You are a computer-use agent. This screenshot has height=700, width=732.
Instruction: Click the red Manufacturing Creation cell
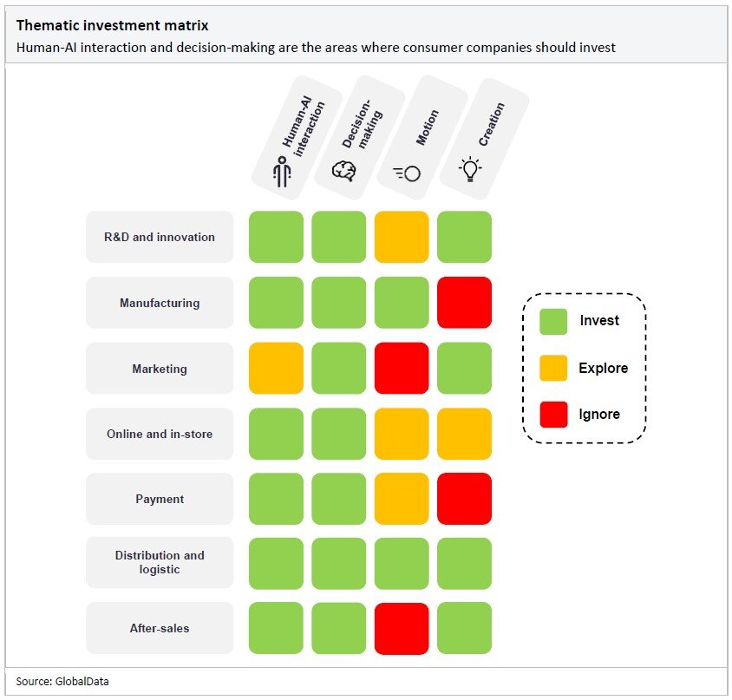point(464,303)
